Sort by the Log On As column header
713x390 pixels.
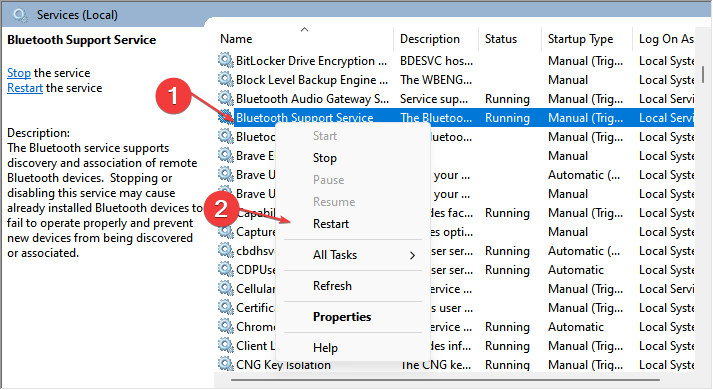666,40
